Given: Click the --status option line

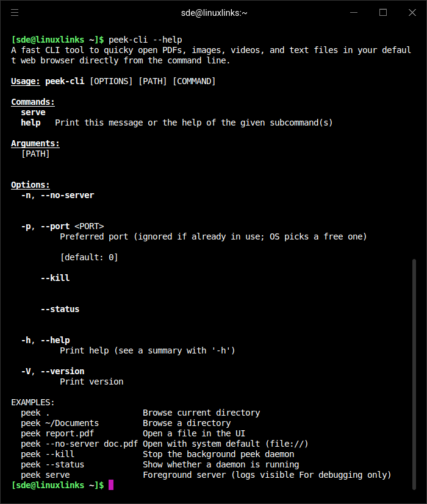Looking at the screenshot, I should click(x=59, y=308).
